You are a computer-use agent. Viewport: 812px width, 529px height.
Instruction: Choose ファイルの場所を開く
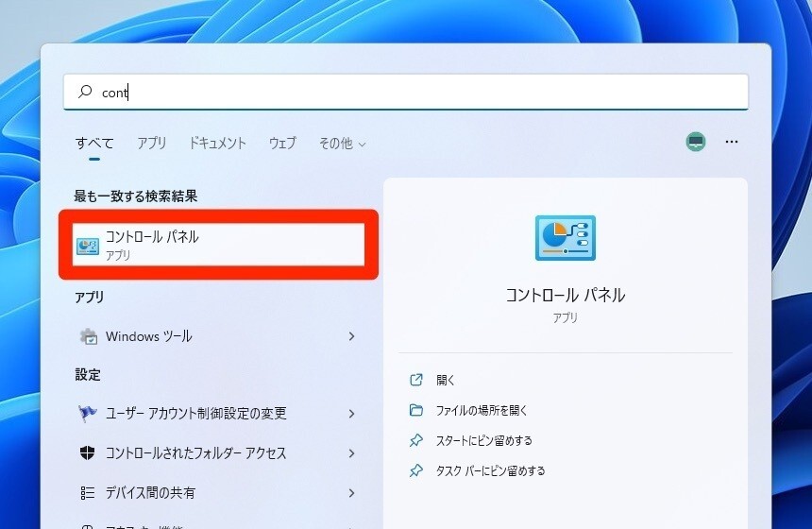click(482, 410)
